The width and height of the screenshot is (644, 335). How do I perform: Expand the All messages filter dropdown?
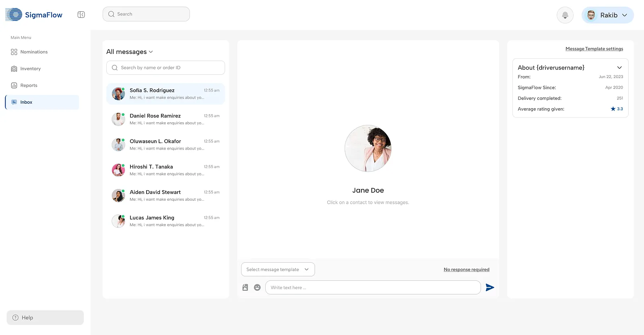pos(130,52)
